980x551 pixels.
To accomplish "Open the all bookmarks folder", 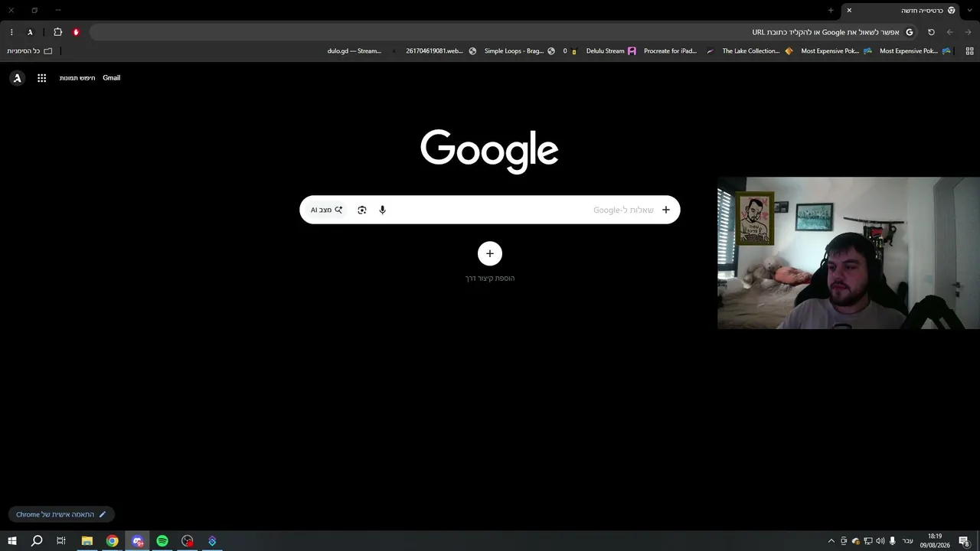I will point(30,51).
